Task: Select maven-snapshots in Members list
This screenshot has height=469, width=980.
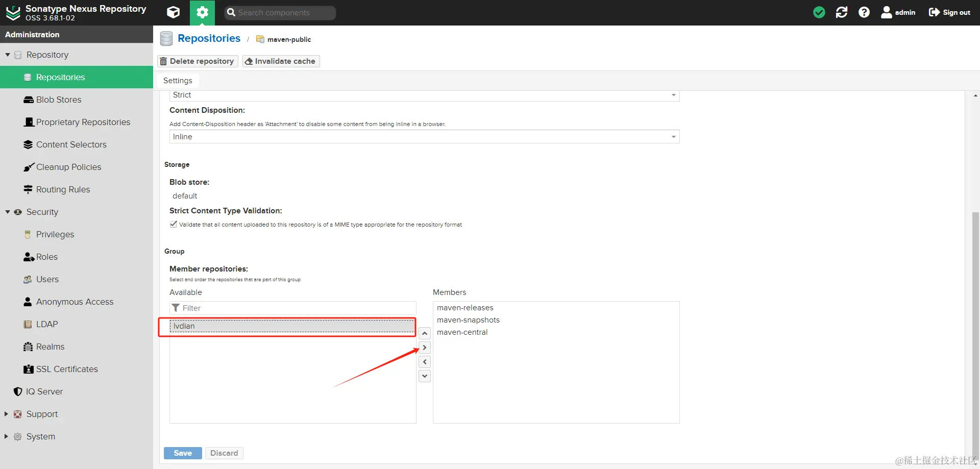Action: pos(468,320)
